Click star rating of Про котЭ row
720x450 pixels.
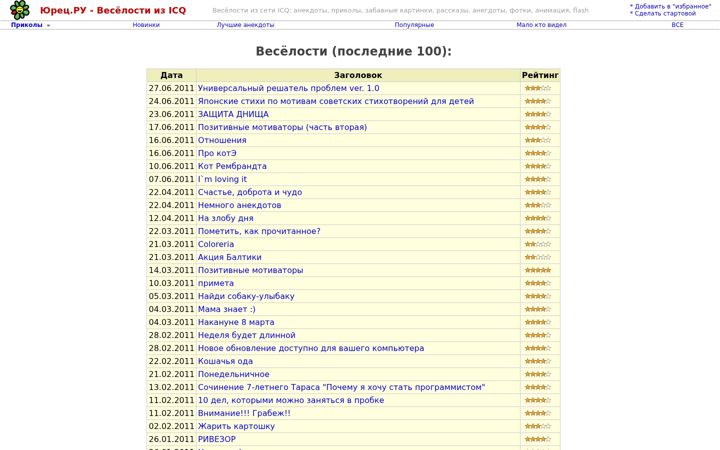pos(538,153)
